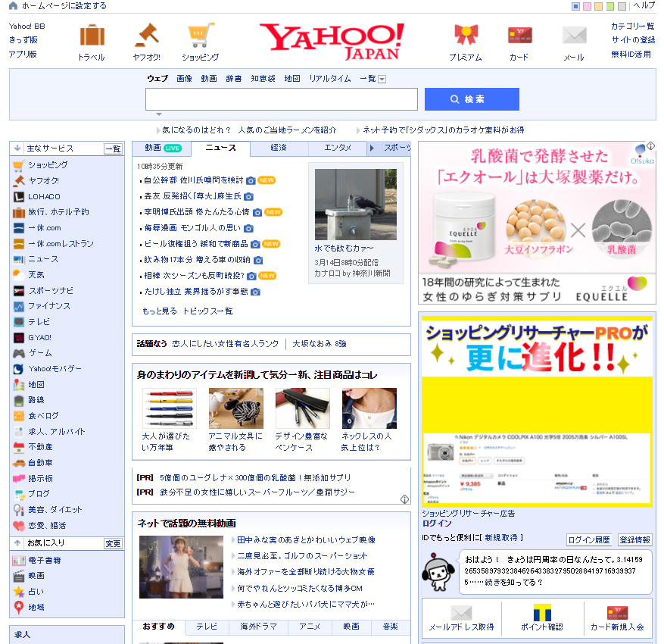Open the ネックレスの人気上位は？ thumbnail

tap(369, 408)
